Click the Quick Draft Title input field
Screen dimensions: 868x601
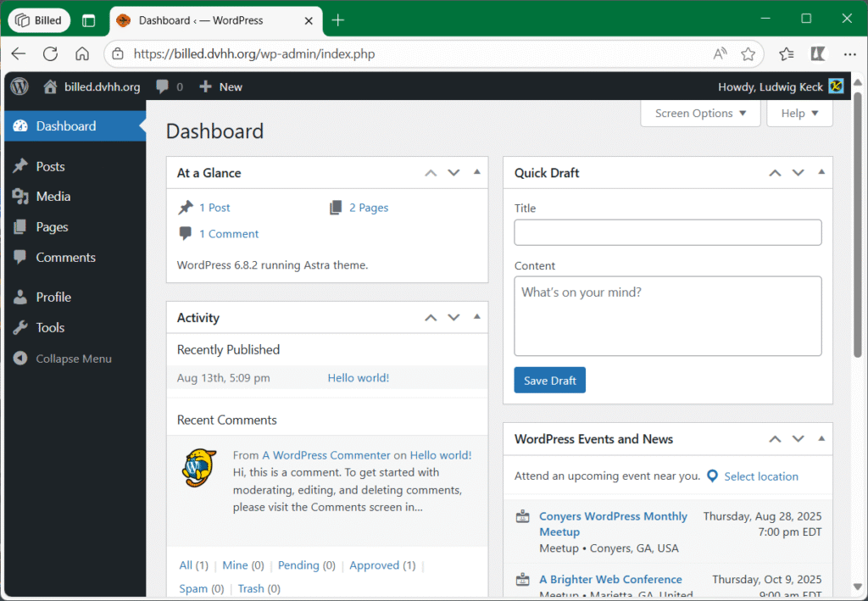coord(667,232)
